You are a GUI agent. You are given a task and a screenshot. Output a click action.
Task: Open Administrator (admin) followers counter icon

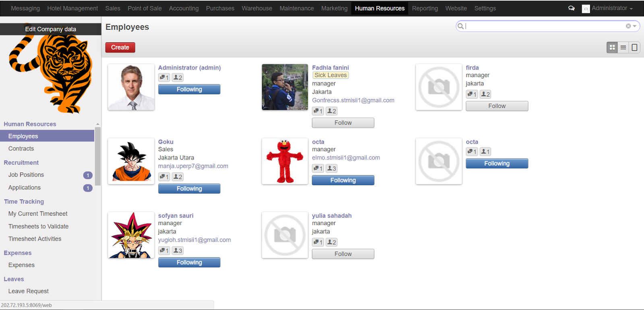178,77
